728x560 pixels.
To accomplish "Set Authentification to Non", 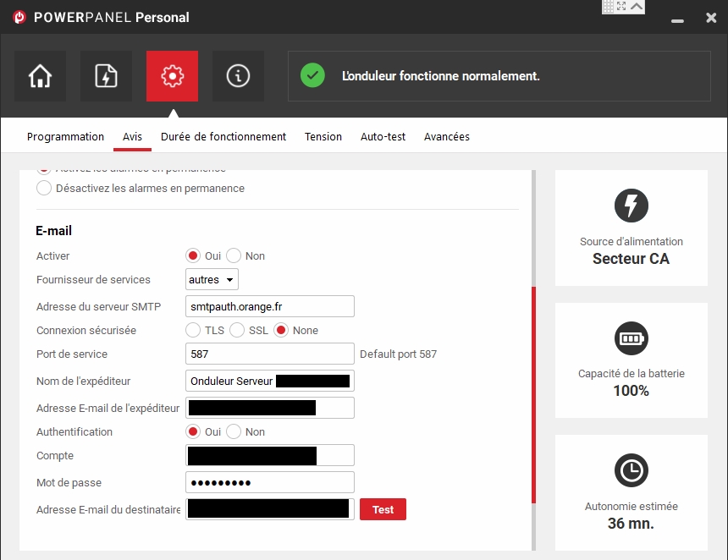I will coord(234,432).
